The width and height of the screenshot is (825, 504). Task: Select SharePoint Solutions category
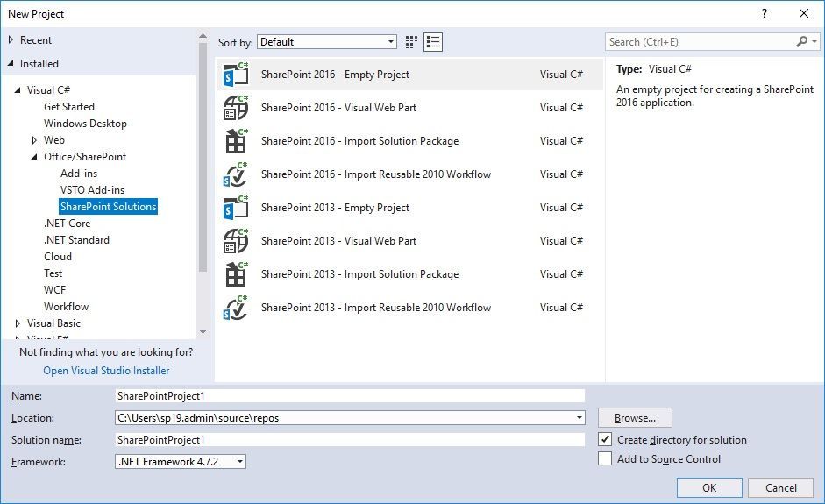(109, 207)
